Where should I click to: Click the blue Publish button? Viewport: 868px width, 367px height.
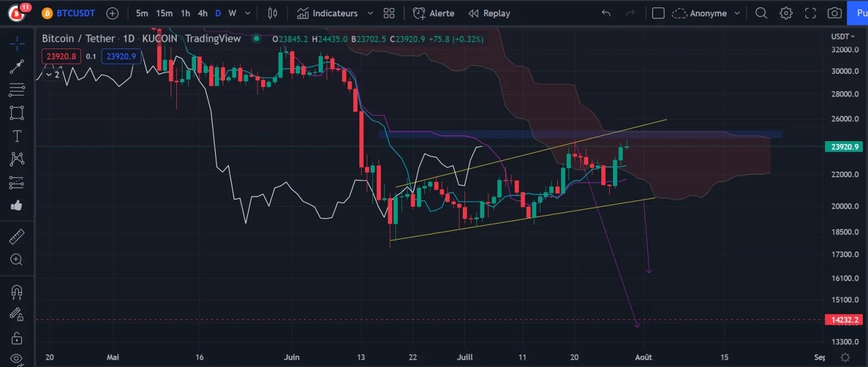point(857,13)
